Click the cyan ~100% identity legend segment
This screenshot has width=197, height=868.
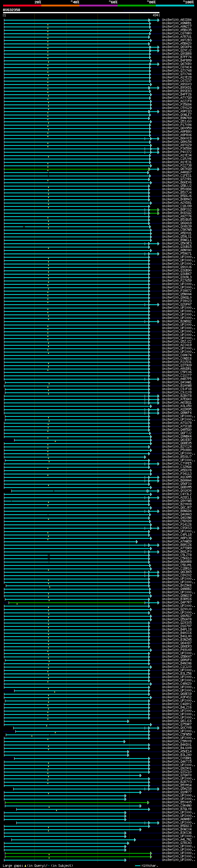pos(175,6)
